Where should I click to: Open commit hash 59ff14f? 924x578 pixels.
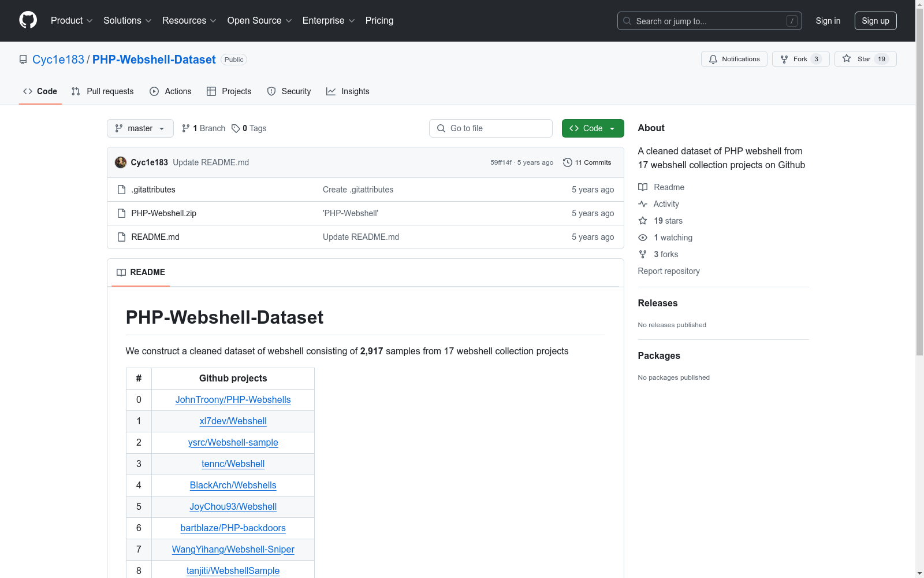[x=501, y=162]
